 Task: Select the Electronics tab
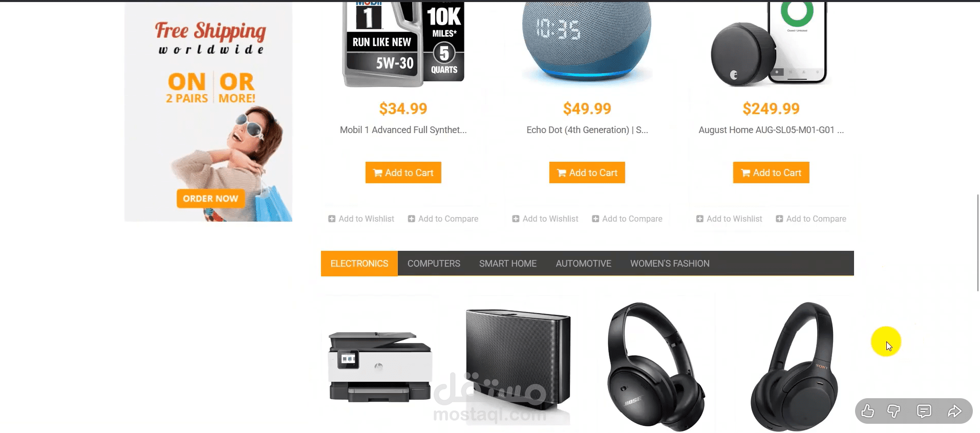[x=359, y=264]
